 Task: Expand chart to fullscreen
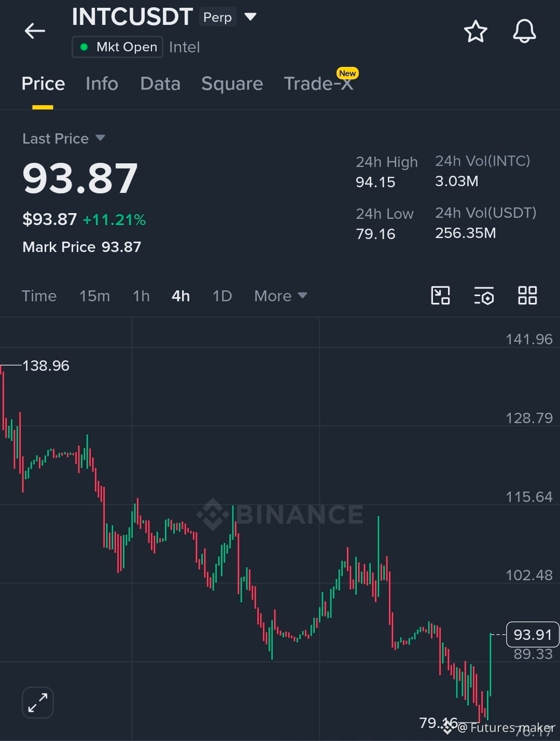coord(38,703)
